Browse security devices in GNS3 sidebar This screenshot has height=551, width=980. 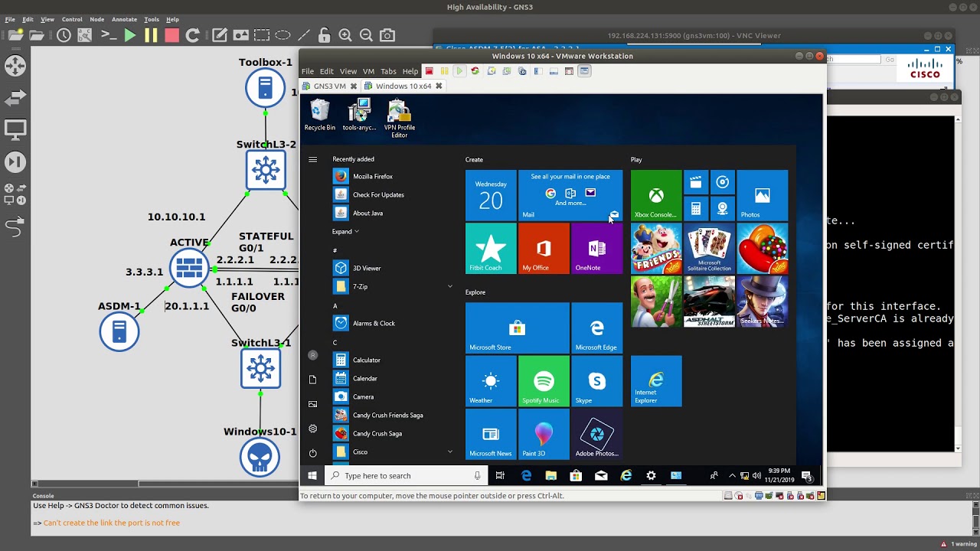[x=15, y=162]
